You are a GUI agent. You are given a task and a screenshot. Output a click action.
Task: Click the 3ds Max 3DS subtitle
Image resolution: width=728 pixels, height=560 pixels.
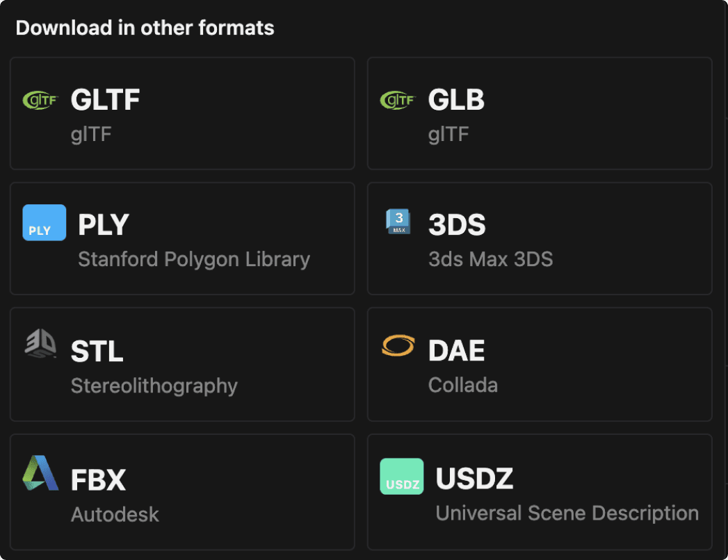[491, 259]
